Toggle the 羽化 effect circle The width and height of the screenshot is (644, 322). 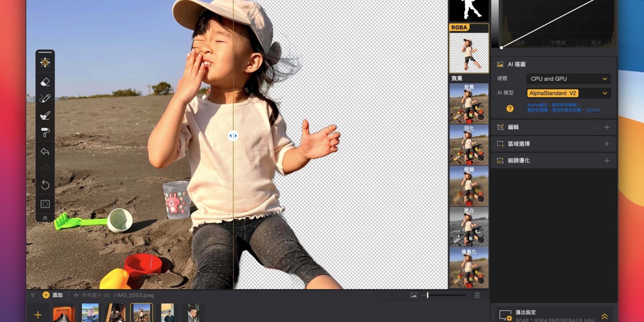(x=480, y=158)
